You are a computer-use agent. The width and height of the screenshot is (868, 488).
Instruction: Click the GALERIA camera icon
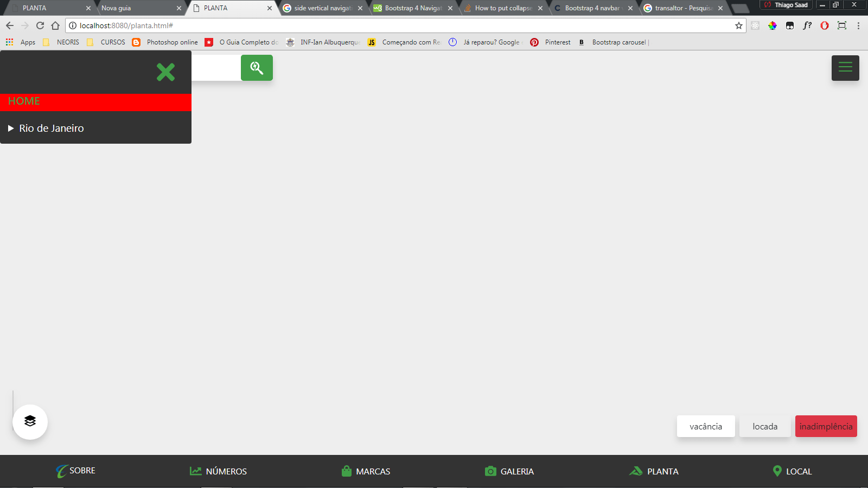(x=491, y=471)
